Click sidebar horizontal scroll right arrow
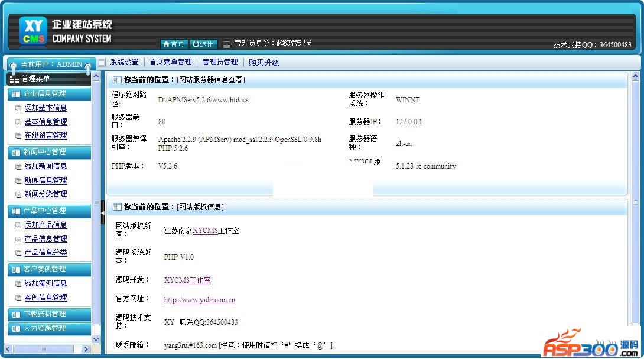 (x=86, y=349)
